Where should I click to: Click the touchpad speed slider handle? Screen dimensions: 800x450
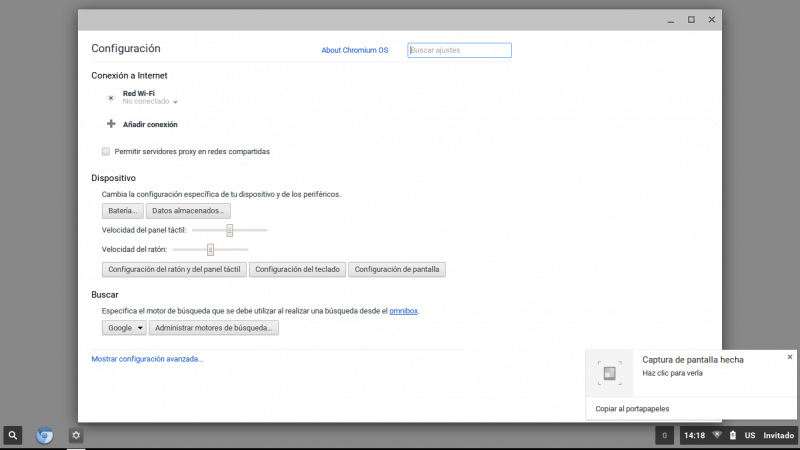230,230
